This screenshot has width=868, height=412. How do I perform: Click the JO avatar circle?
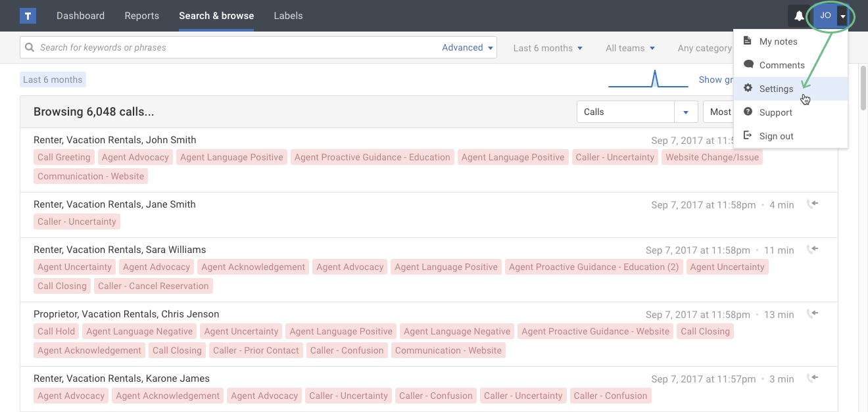pyautogui.click(x=825, y=15)
